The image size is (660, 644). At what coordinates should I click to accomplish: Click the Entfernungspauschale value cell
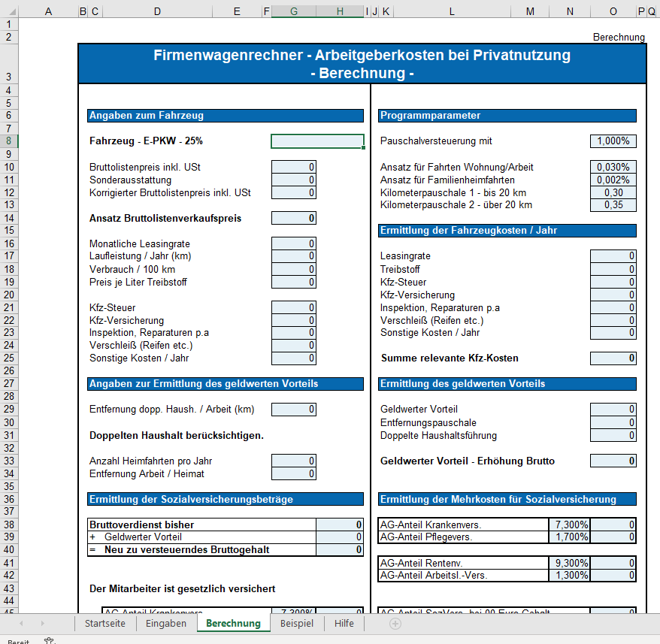tap(613, 422)
